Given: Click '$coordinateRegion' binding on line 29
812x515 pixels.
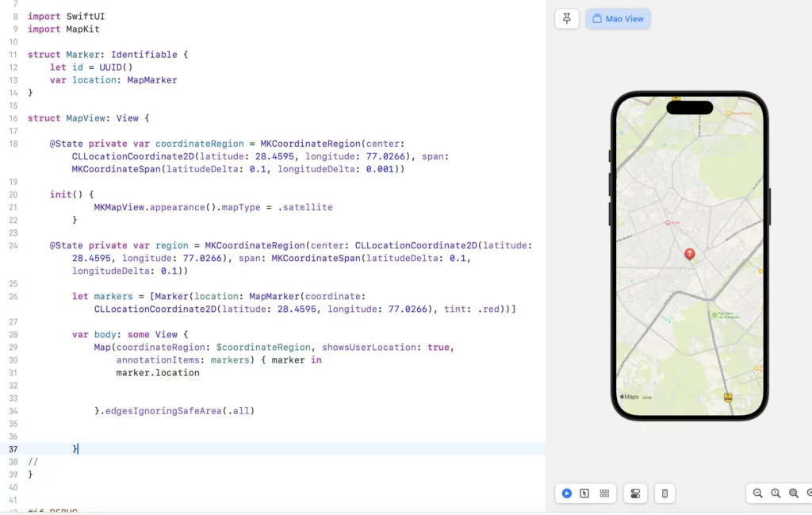Looking at the screenshot, I should [263, 347].
